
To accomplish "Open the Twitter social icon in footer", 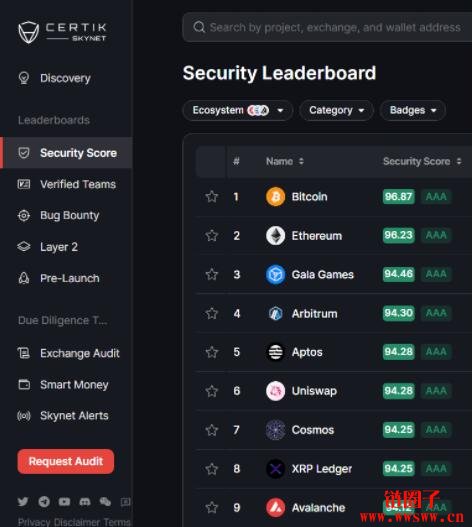I will (23, 501).
